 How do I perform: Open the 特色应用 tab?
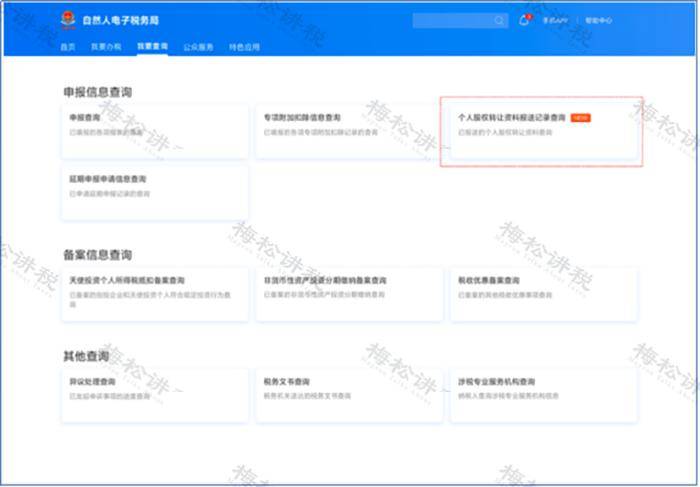tap(244, 47)
